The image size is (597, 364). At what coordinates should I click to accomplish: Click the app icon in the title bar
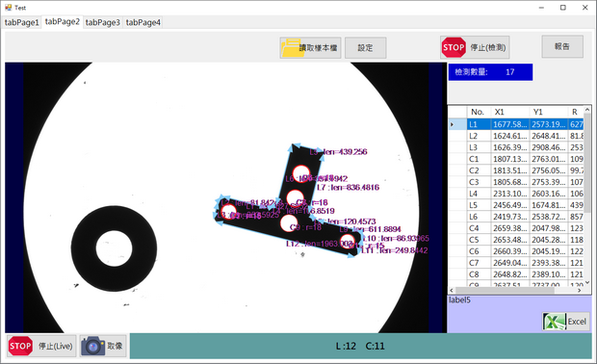tap(8, 8)
